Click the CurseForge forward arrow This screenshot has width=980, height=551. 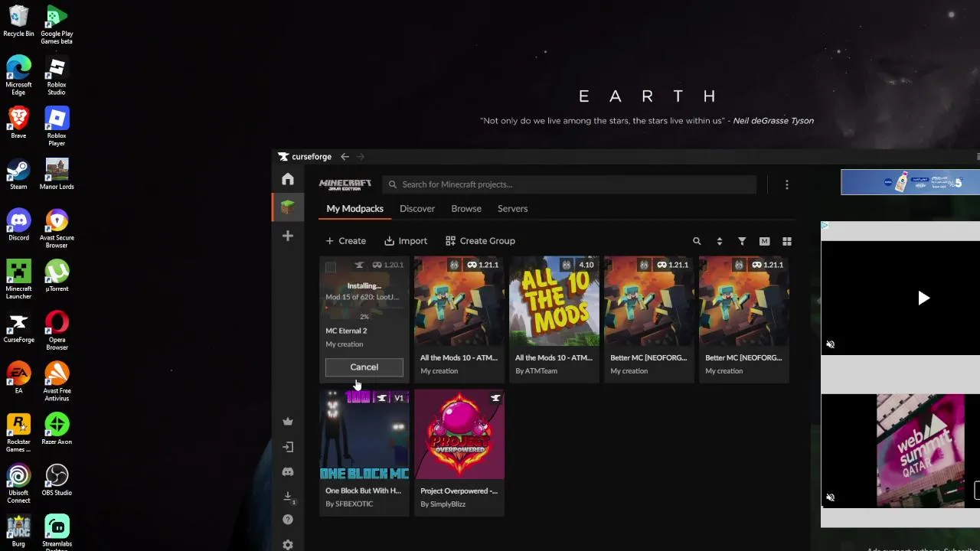point(361,157)
